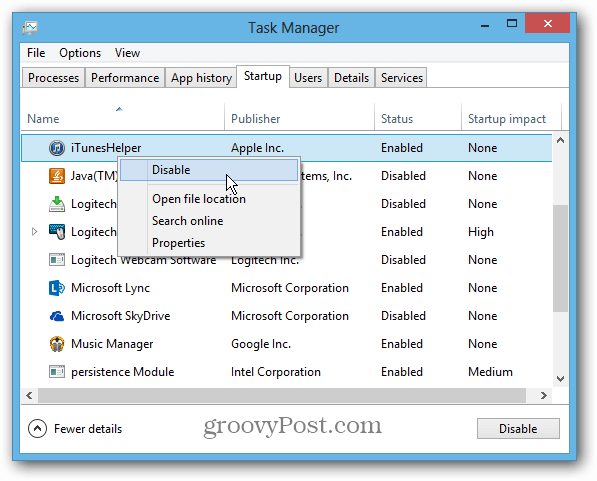Expand the Logitech enabled entry group

(34, 232)
